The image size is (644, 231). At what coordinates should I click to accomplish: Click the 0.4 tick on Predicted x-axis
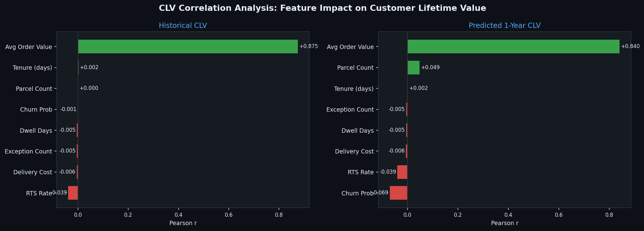tap(508, 215)
